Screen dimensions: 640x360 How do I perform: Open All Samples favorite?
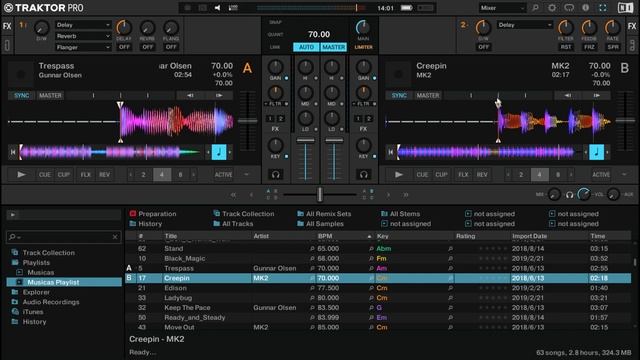click(321, 224)
